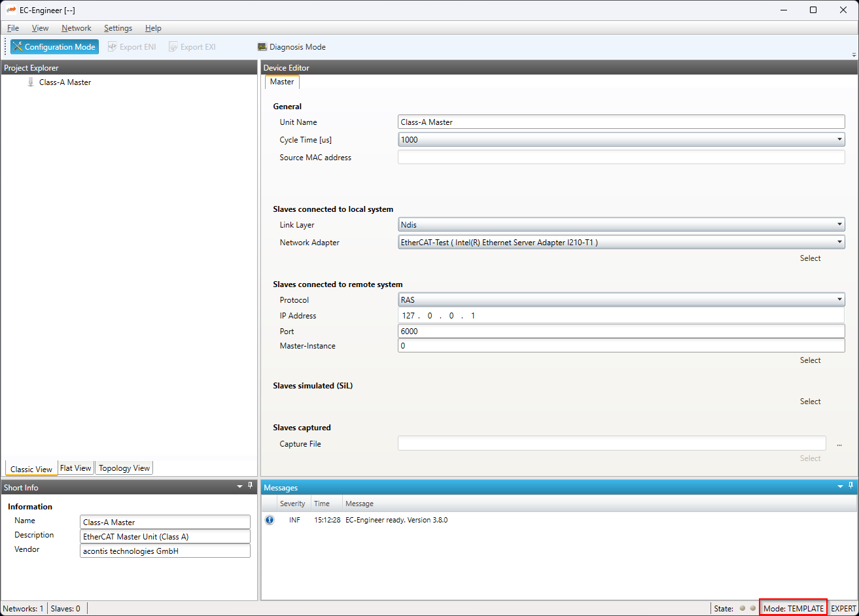Click the info severity icon in Messages
The image size is (859, 616).
tap(270, 521)
